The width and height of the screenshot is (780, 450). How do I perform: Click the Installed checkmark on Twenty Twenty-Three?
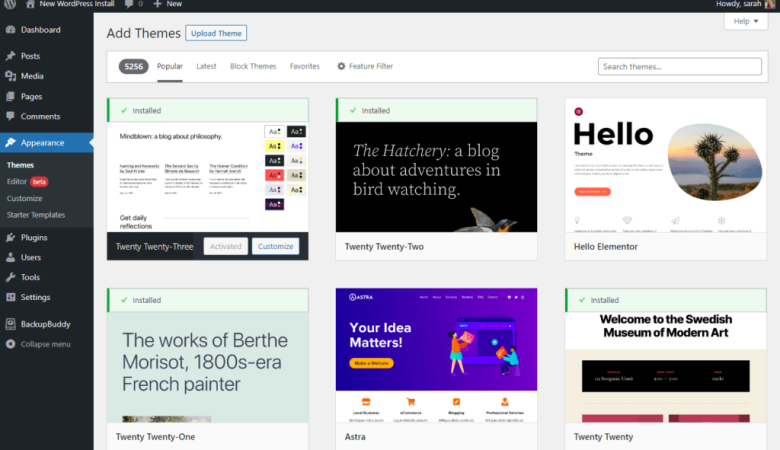tap(124, 110)
